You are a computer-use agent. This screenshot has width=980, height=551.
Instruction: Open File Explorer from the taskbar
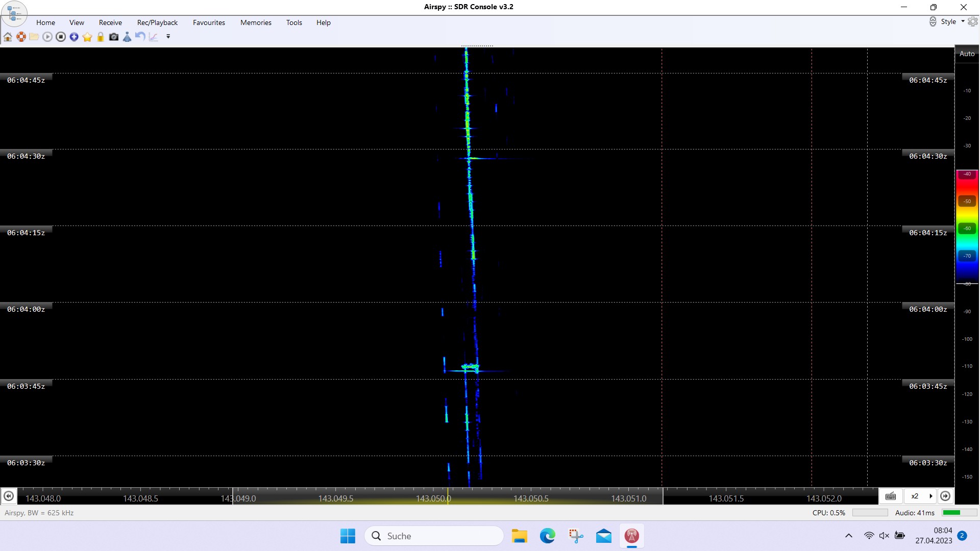[x=519, y=536]
